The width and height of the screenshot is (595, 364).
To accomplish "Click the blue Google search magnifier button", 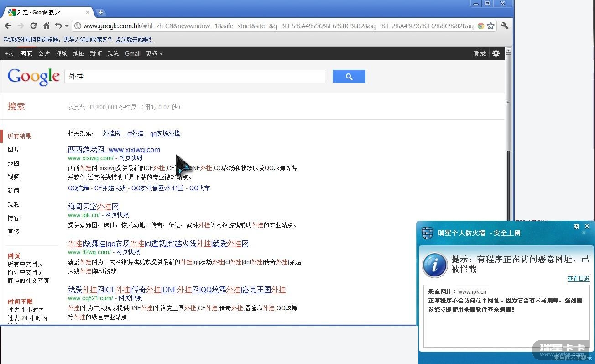I will pos(349,77).
